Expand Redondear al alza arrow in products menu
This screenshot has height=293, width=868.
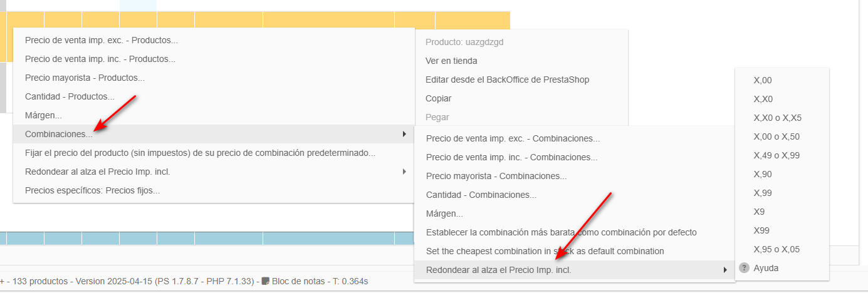pos(404,172)
